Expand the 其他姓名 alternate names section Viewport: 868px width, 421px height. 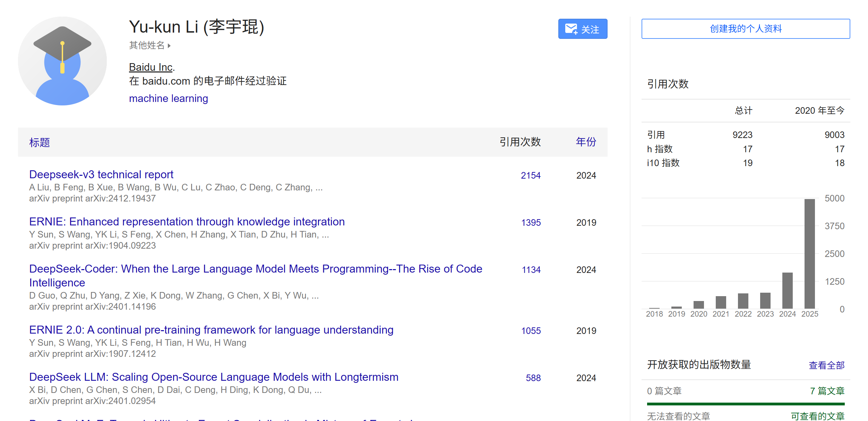(147, 46)
